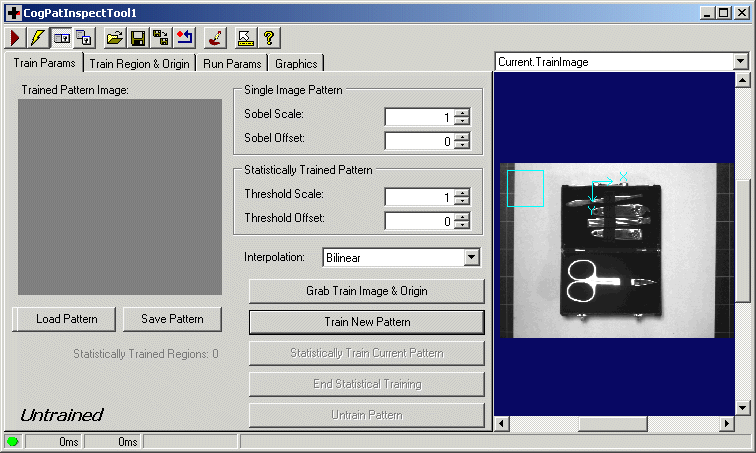The width and height of the screenshot is (756, 453).
Task: Click the Train New Pattern button
Action: (x=366, y=322)
